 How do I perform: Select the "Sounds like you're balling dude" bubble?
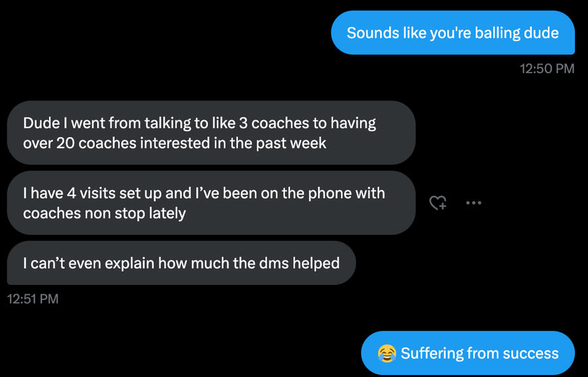click(453, 33)
